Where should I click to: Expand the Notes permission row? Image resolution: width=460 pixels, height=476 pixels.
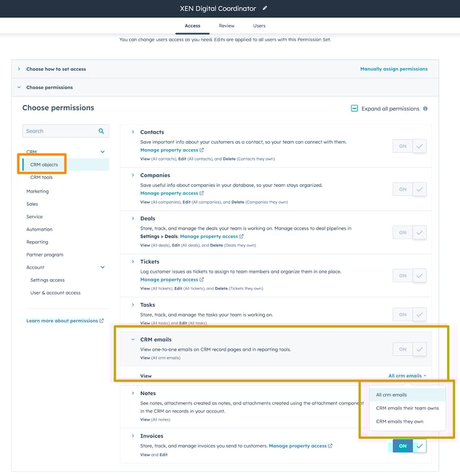(x=132, y=393)
